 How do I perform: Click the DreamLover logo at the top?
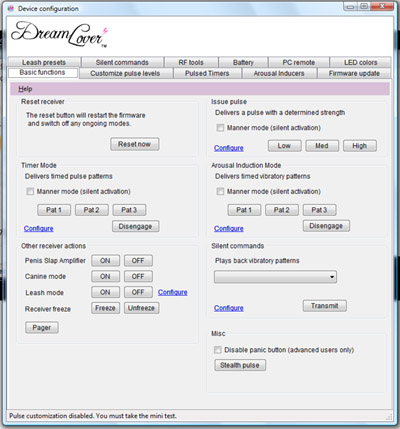coord(59,35)
